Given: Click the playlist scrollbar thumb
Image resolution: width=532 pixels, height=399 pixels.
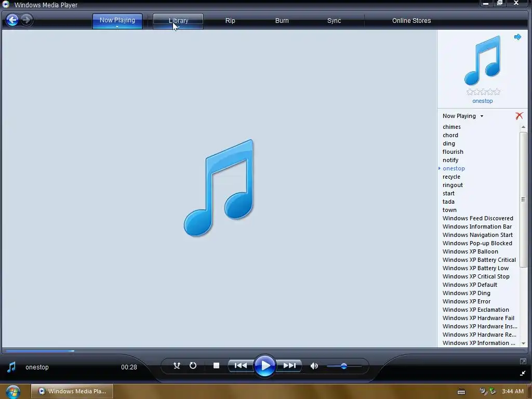Looking at the screenshot, I should (523, 199).
